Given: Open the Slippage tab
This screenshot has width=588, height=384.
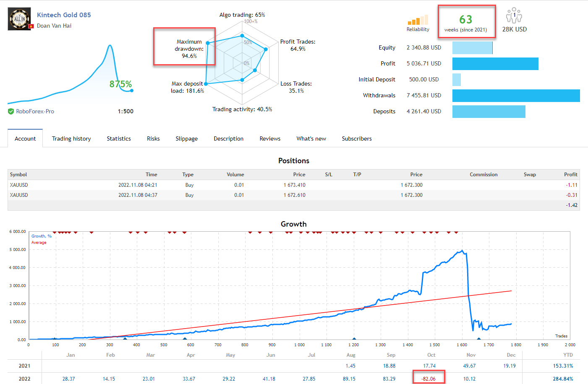Looking at the screenshot, I should tap(186, 138).
